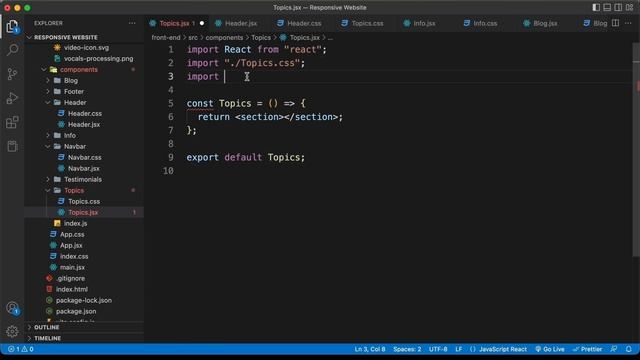Viewport: 640px width, 360px height.
Task: Open the Accounts menu icon
Action: (x=12, y=308)
